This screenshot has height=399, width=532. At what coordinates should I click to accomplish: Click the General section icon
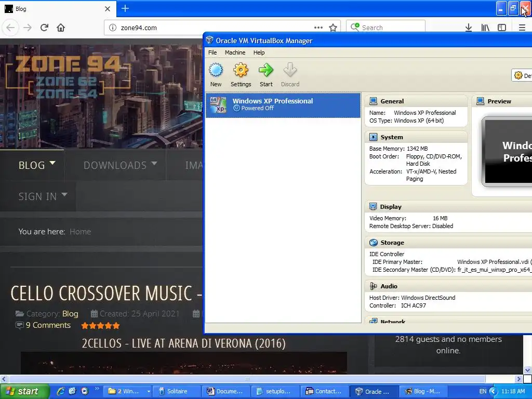pyautogui.click(x=373, y=101)
